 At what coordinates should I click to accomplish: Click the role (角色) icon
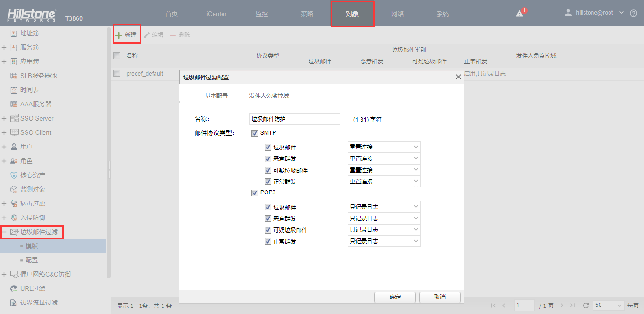pos(14,161)
